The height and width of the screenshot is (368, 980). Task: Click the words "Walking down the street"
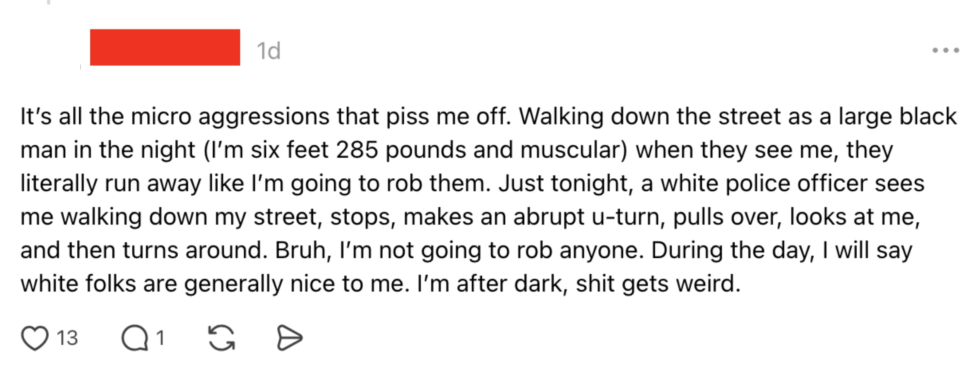(x=649, y=117)
